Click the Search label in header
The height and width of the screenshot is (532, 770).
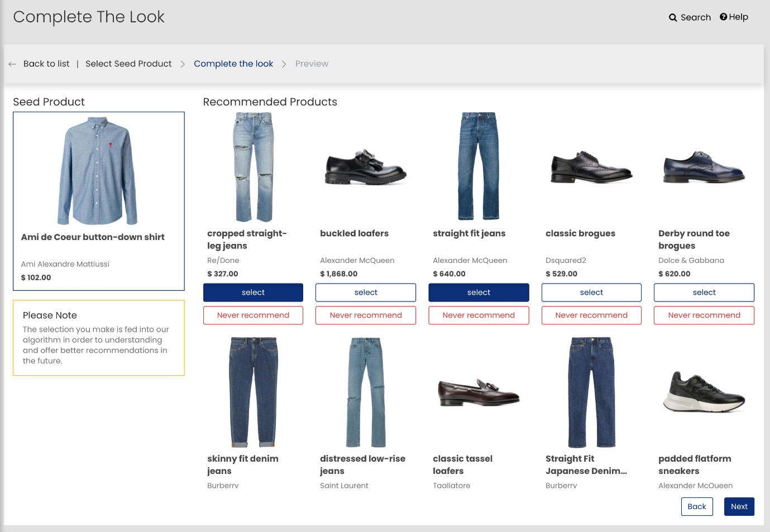tap(696, 17)
